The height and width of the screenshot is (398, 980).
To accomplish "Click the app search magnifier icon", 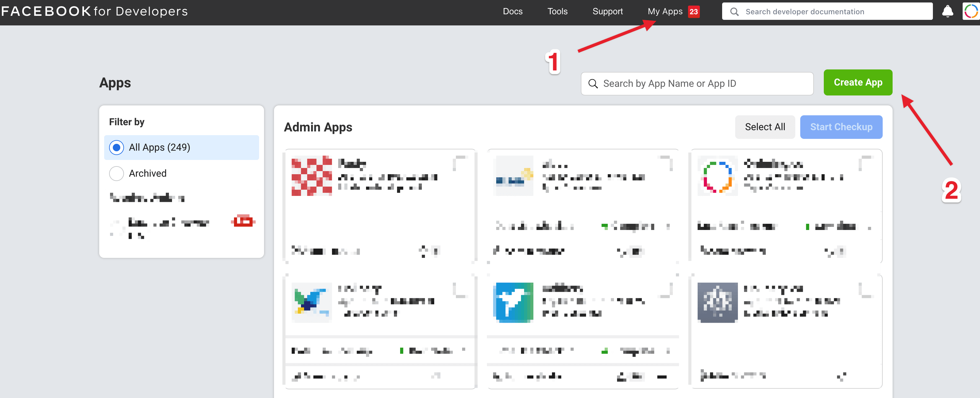I will pyautogui.click(x=593, y=83).
